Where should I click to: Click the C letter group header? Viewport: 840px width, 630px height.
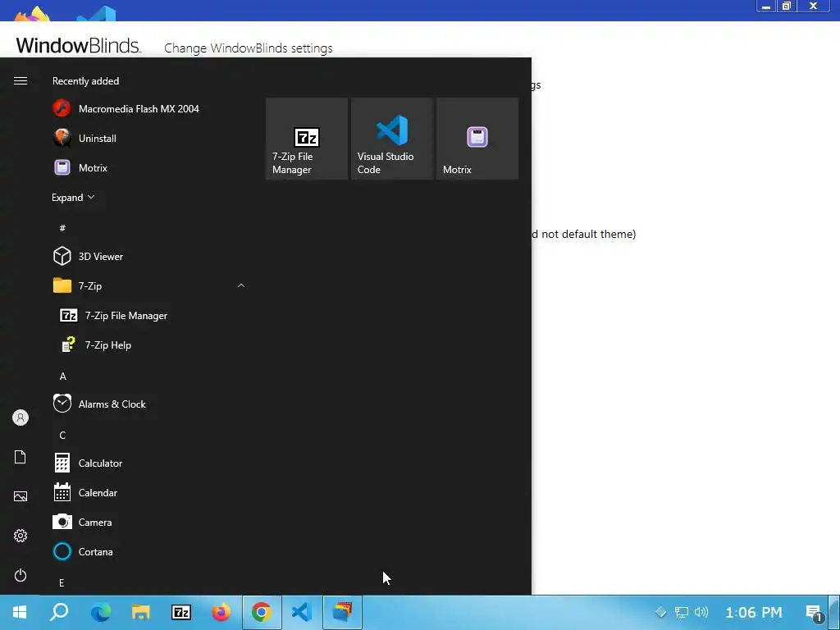(x=62, y=435)
